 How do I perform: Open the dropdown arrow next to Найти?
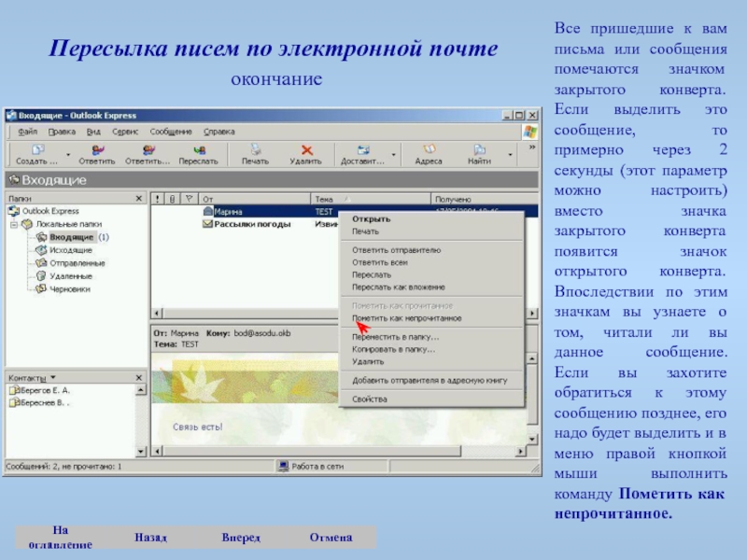[x=510, y=155]
